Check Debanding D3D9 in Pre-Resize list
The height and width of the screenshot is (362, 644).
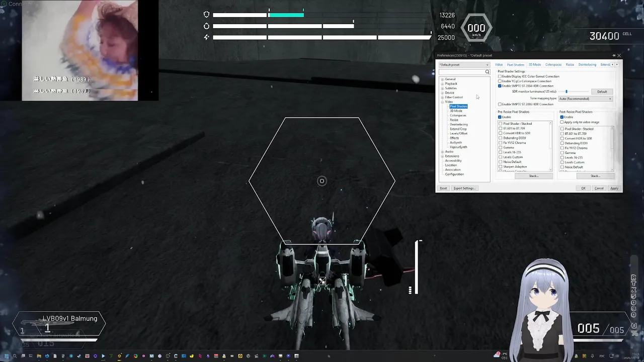[501, 138]
